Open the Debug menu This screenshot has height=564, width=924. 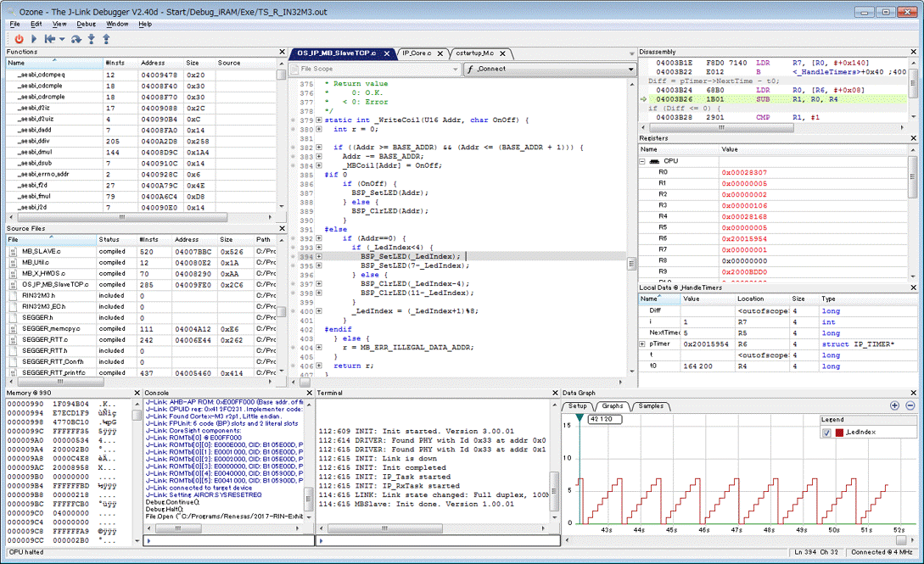point(87,24)
